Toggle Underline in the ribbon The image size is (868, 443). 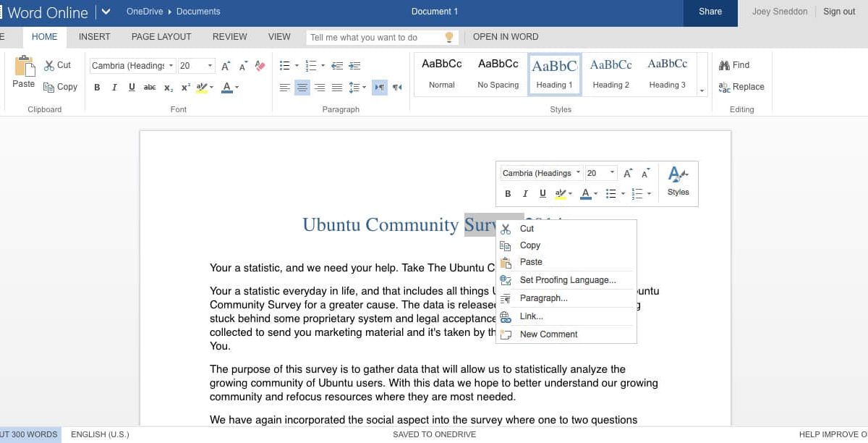132,88
